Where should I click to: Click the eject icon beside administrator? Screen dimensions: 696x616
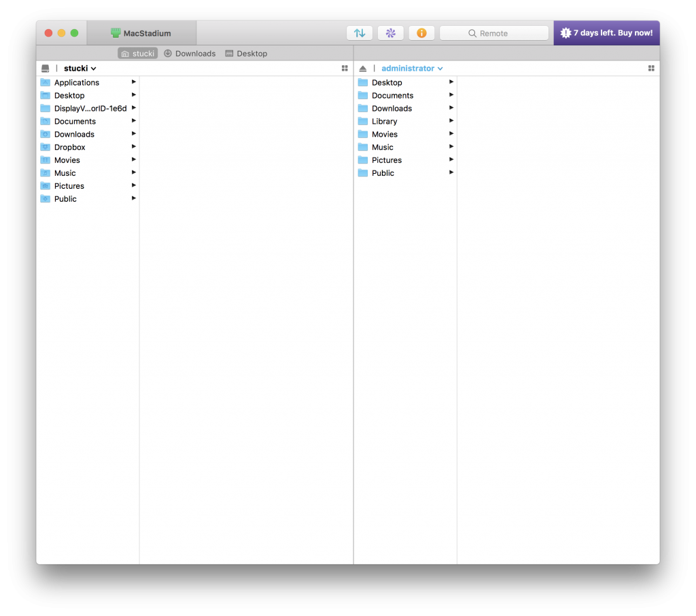pyautogui.click(x=363, y=69)
